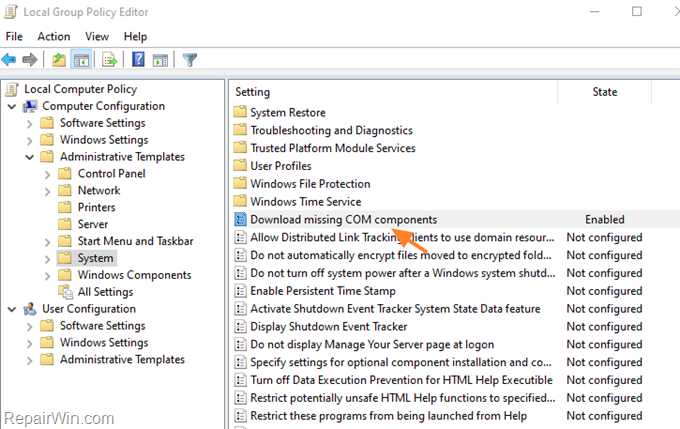Expand the Control Panel tree node
Image resolution: width=680 pixels, height=429 pixels.
tap(48, 174)
